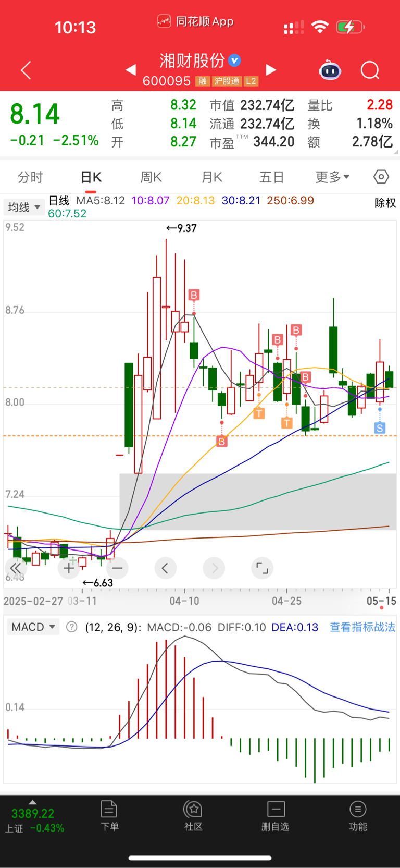Tap the 60:7.52 moving average label

click(67, 214)
